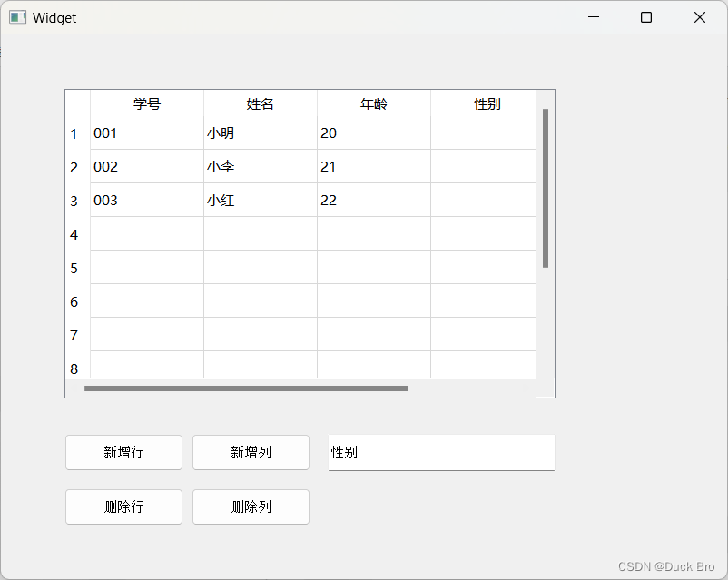Click the 姓名 column header
Viewport: 728px width, 580px height.
(260, 103)
